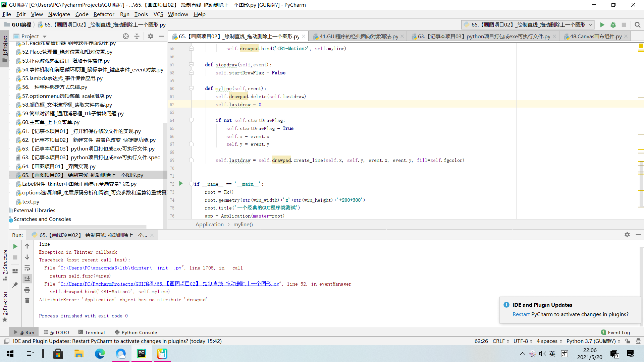
Task: Switch Python 3.7 interpreter in status bar
Action: (593, 341)
